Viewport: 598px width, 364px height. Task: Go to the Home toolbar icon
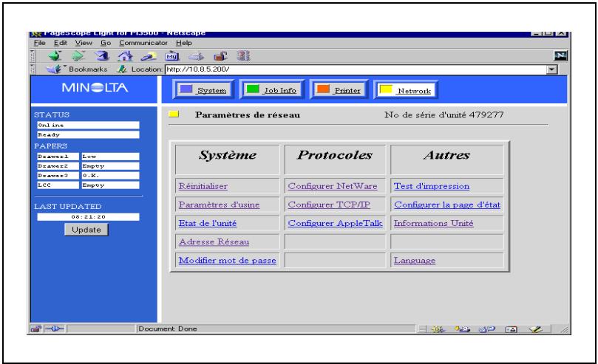pyautogui.click(x=125, y=56)
